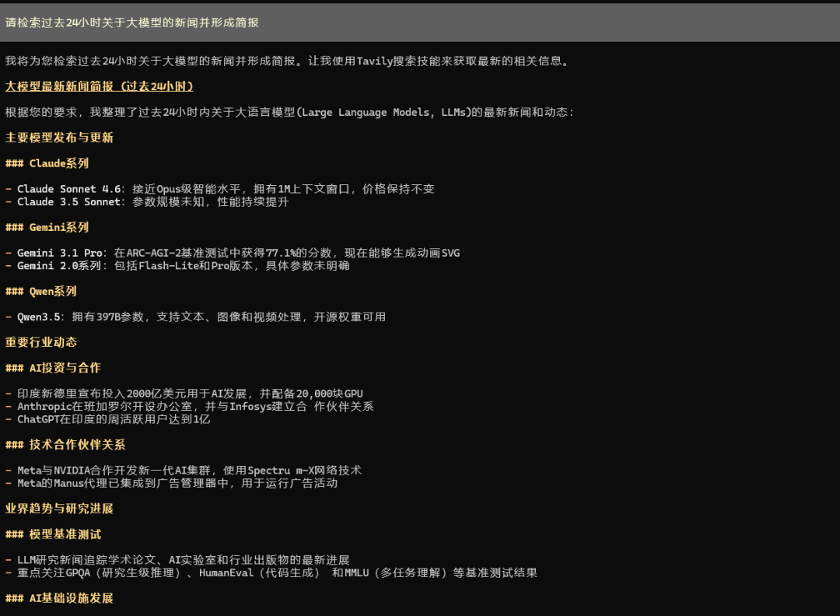Click the Meta与NVIDIA合作 bullet line
Viewport: 840px width, 616px height.
coord(184,471)
